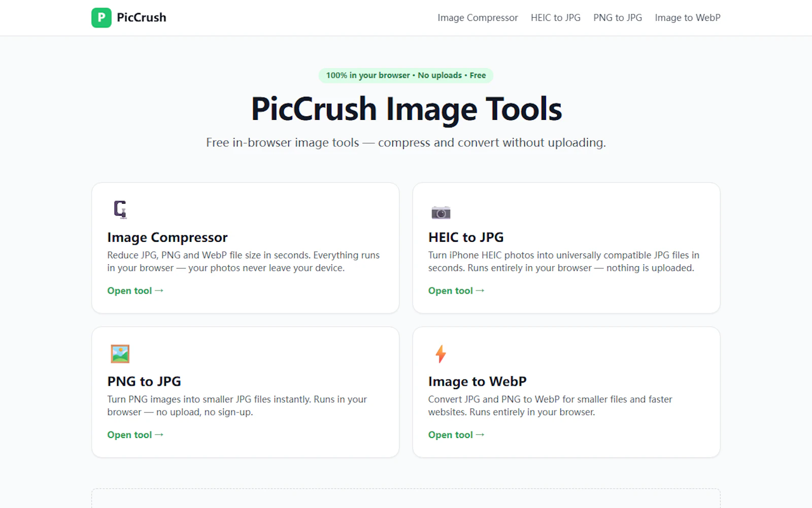Click the Image to WebP card heading
This screenshot has width=812, height=508.
[x=478, y=382]
